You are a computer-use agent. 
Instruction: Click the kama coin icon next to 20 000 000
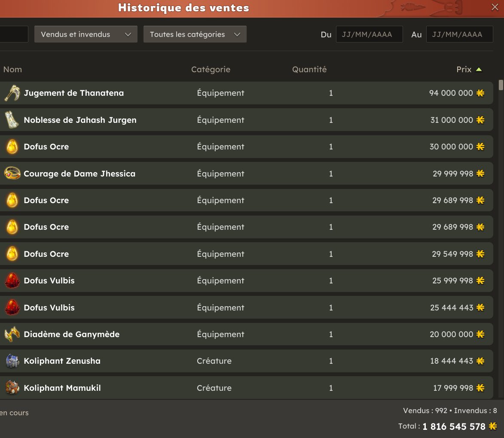click(x=480, y=334)
